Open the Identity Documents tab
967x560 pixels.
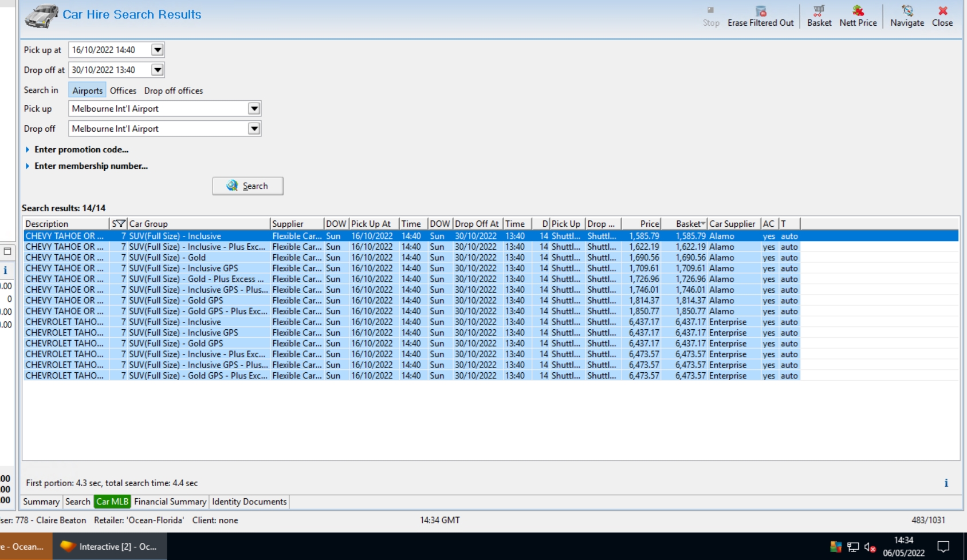[249, 502]
